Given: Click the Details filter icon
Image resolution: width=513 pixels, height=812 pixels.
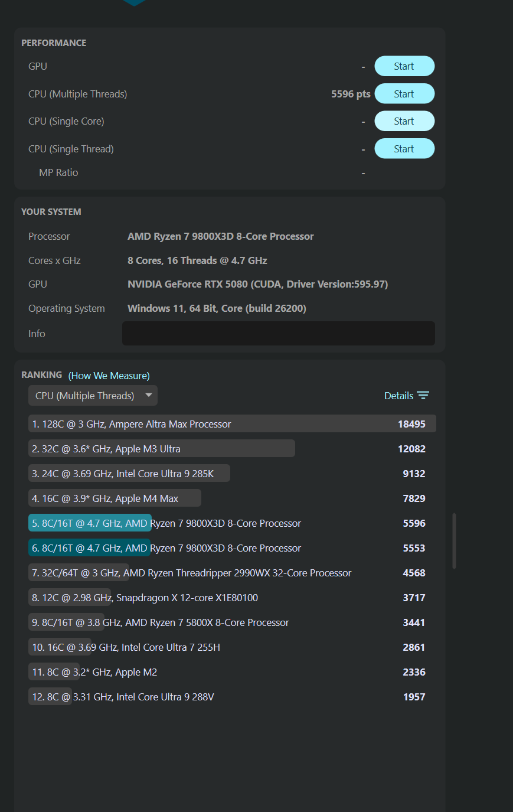Looking at the screenshot, I should tap(423, 396).
